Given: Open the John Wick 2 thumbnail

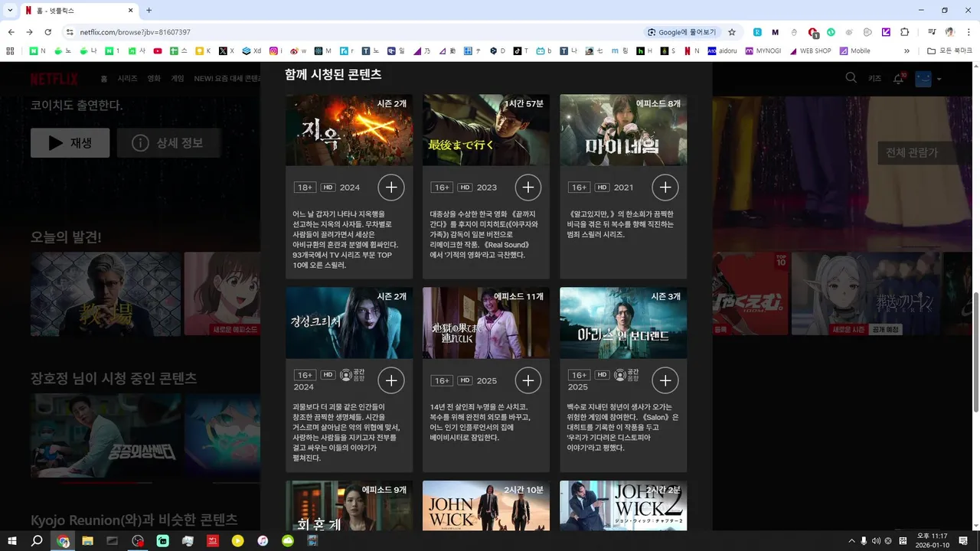Looking at the screenshot, I should [623, 505].
